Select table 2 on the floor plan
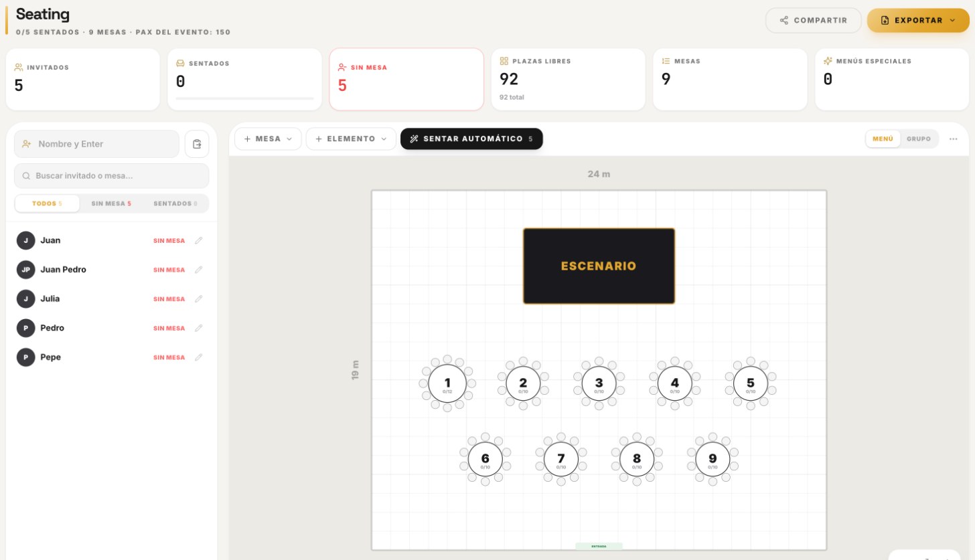The image size is (975, 560). (x=523, y=383)
